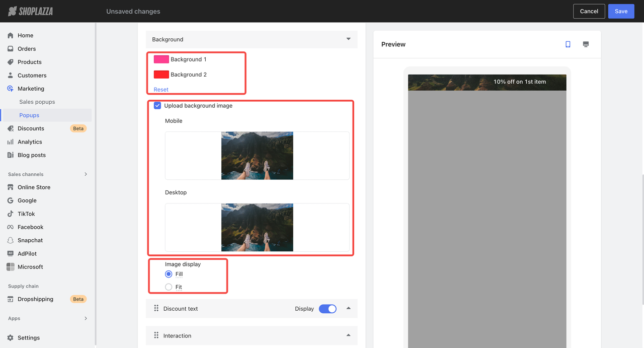644x348 pixels.
Task: Click the 10% off on 1st item preview banner
Action: 487,83
